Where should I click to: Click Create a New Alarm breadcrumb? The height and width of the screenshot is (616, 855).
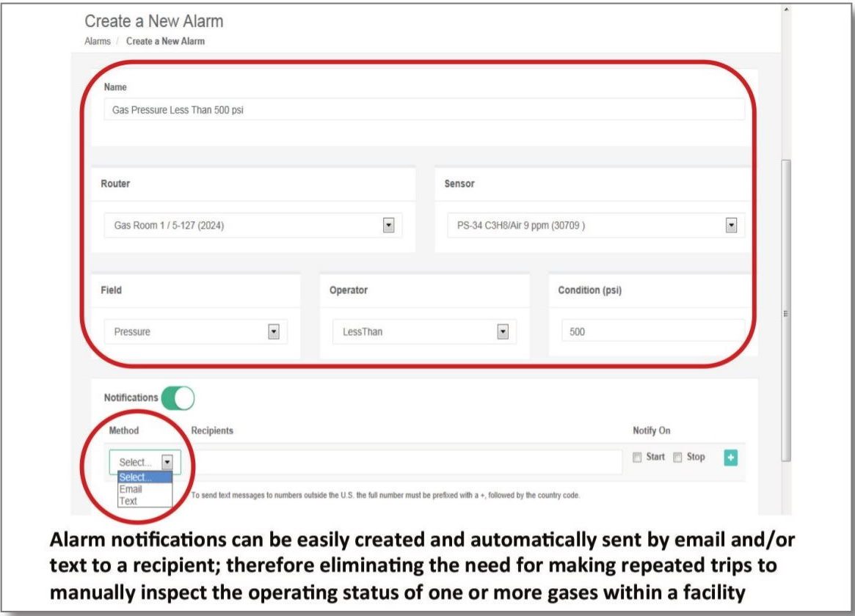pos(165,41)
